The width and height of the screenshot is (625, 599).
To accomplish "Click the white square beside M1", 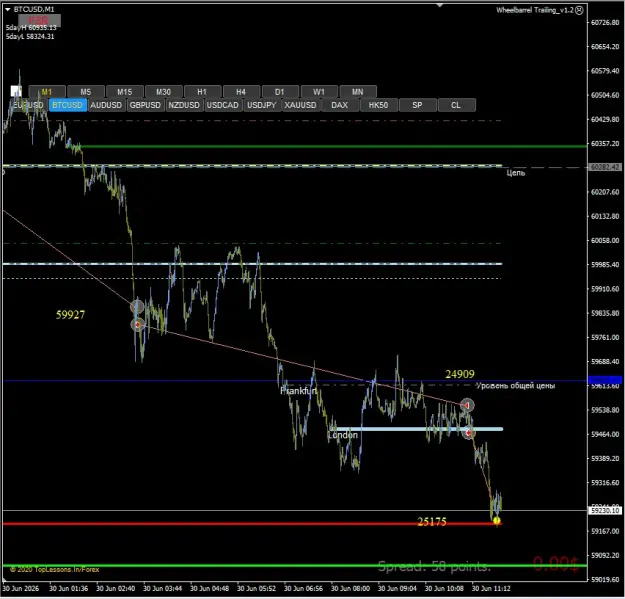I will point(16,91).
